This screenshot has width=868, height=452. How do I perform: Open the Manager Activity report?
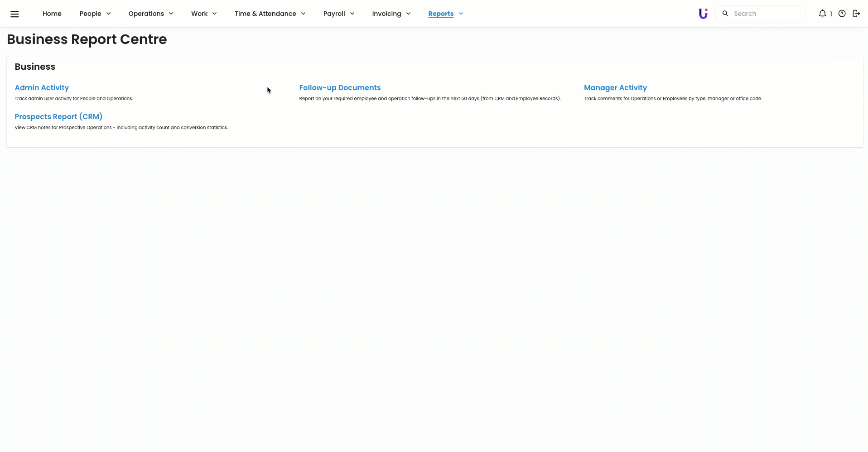615,88
